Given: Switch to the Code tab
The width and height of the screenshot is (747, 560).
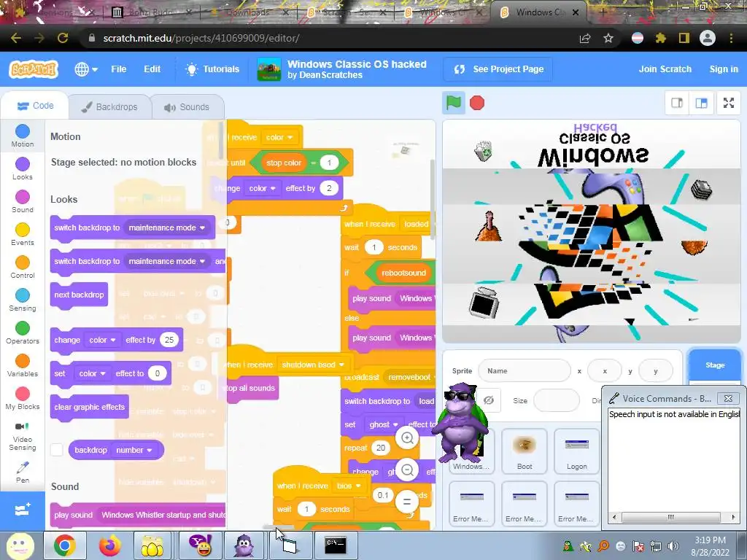Looking at the screenshot, I should pos(35,106).
